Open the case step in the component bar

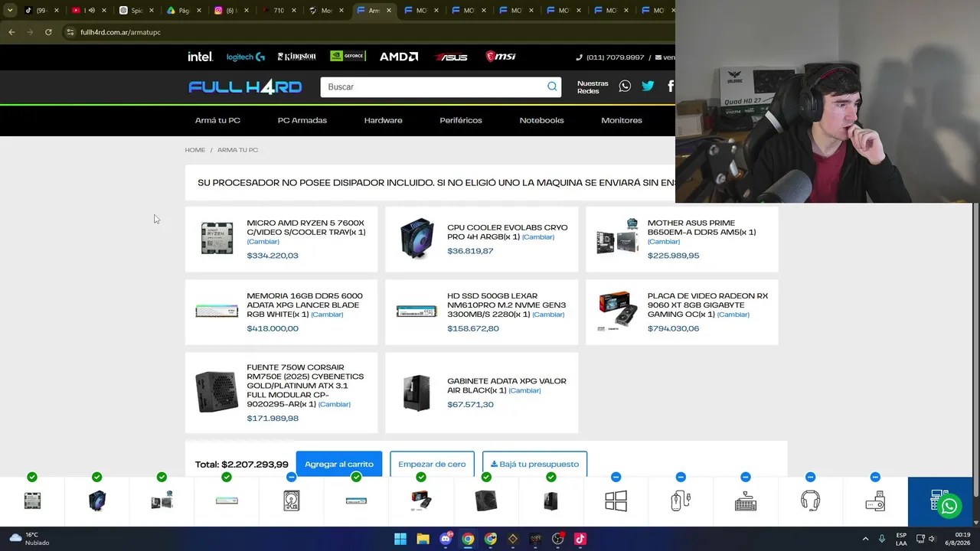(550, 501)
